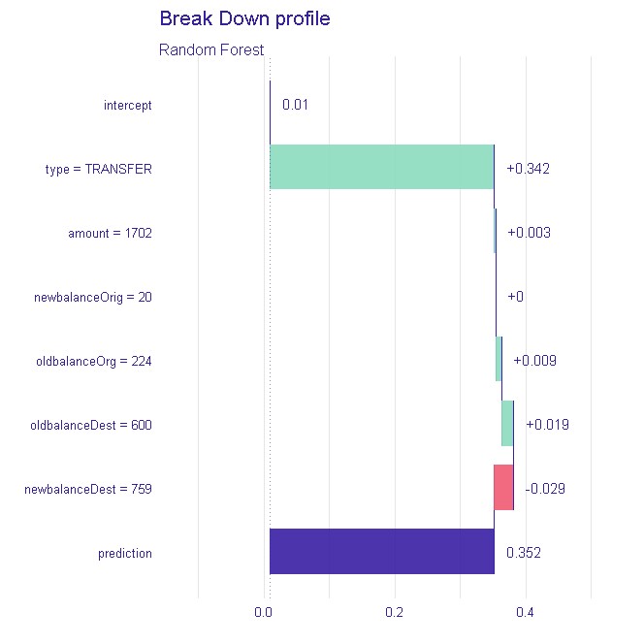
Task: Click the newbalanceOrig = 20 label
Action: 93,297
